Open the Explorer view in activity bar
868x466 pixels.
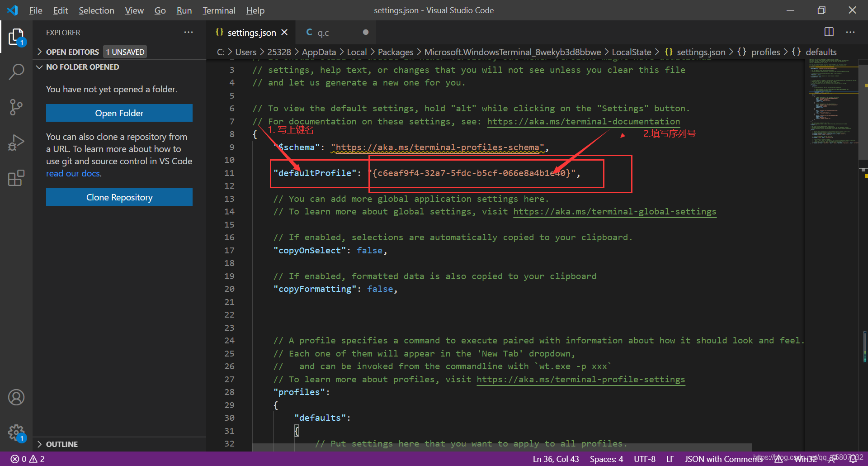pos(16,37)
